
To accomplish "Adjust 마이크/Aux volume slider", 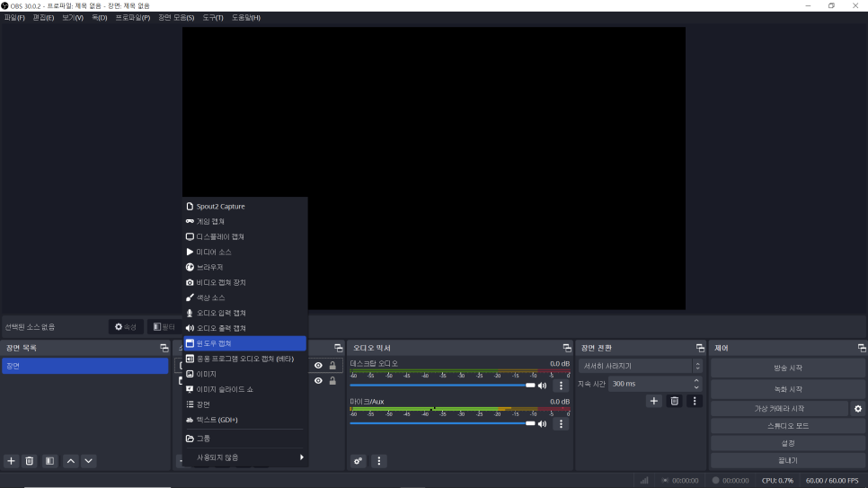I will [442, 423].
